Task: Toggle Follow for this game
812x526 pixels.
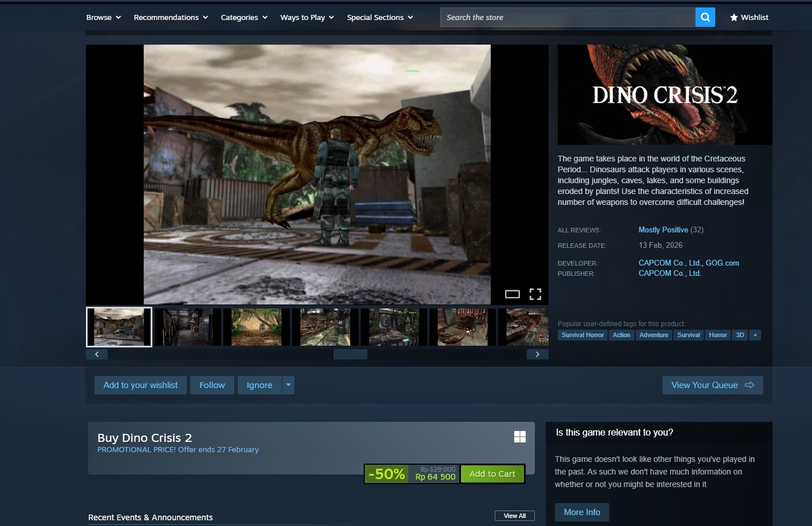Action: [212, 385]
